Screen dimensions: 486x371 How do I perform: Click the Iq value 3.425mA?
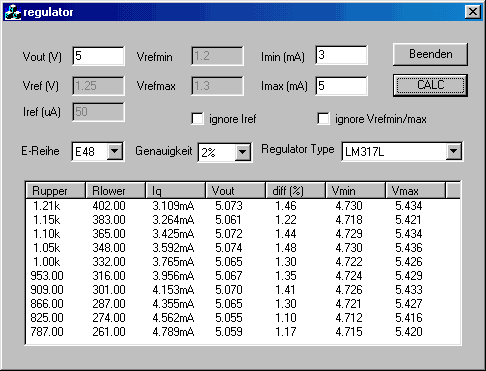(173, 234)
